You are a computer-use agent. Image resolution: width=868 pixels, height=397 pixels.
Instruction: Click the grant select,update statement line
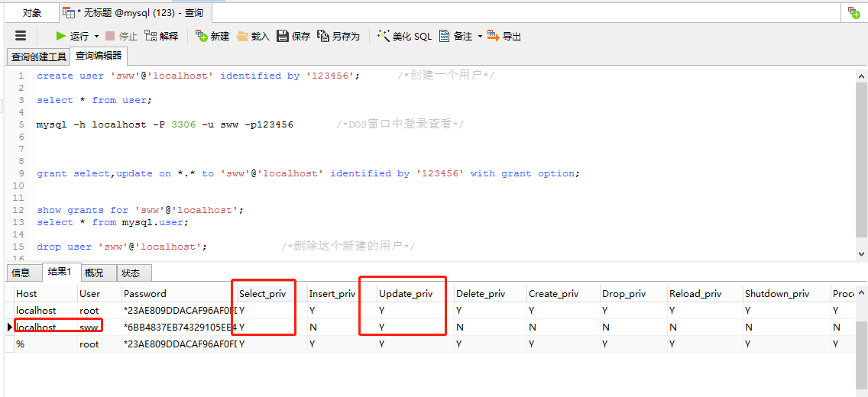pyautogui.click(x=309, y=173)
